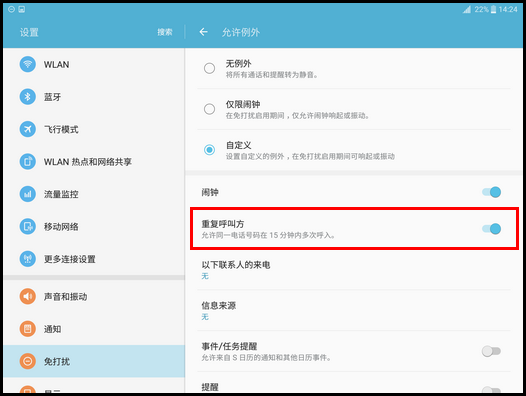The width and height of the screenshot is (526, 396).
Task: Open 通知 in sidebar
Action: tap(94, 329)
